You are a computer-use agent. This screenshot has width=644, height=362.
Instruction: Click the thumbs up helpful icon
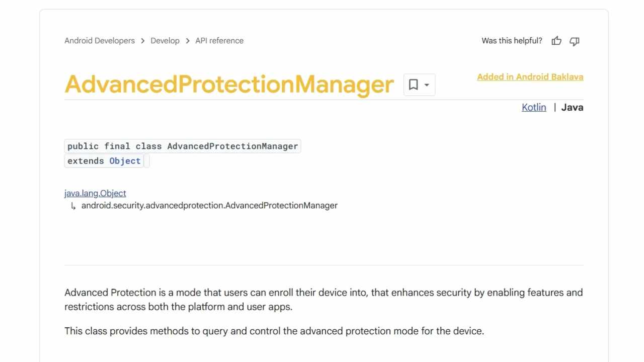pos(556,41)
